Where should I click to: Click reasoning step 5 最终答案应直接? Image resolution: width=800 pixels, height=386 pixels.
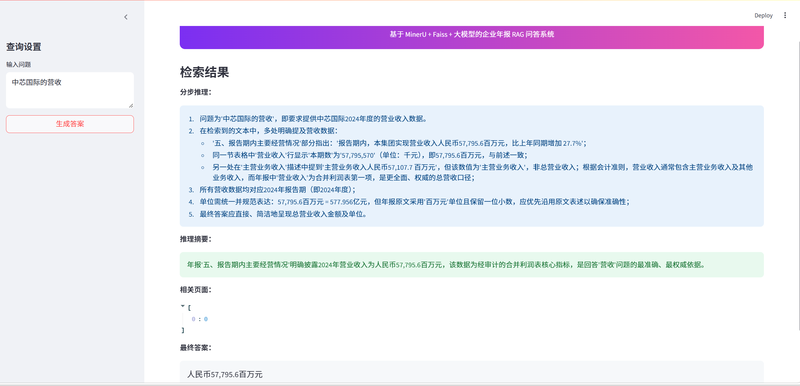tap(283, 214)
